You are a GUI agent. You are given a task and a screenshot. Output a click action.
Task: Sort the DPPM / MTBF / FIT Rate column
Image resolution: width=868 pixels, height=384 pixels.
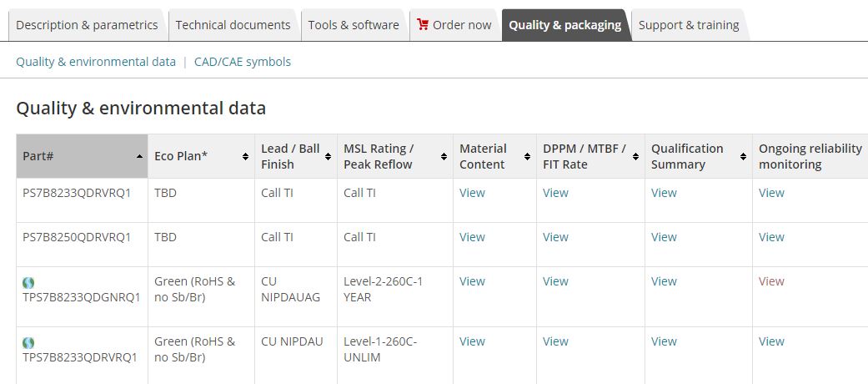click(x=636, y=157)
